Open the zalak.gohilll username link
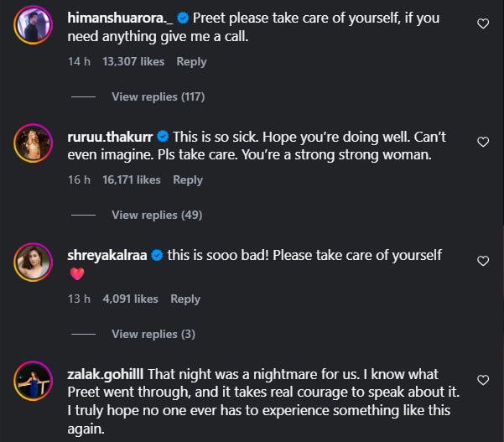The width and height of the screenshot is (504, 442). [107, 374]
